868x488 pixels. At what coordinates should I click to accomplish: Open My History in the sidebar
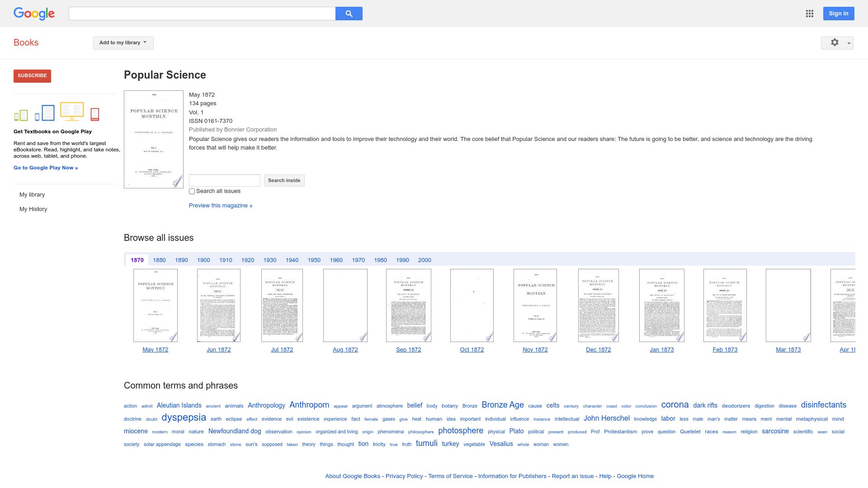33,209
